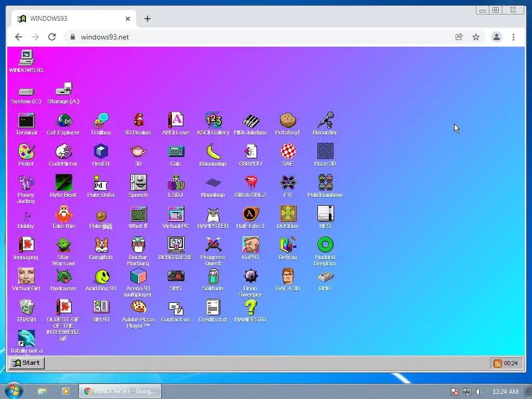532x399 pixels.
Task: Launch the HAMPSTER icon
Action: [x=213, y=214]
